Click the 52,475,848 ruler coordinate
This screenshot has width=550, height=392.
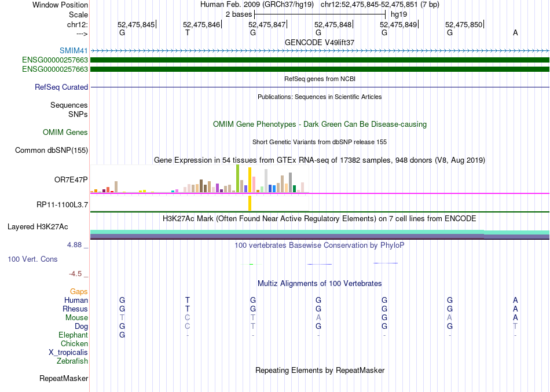pyautogui.click(x=332, y=24)
